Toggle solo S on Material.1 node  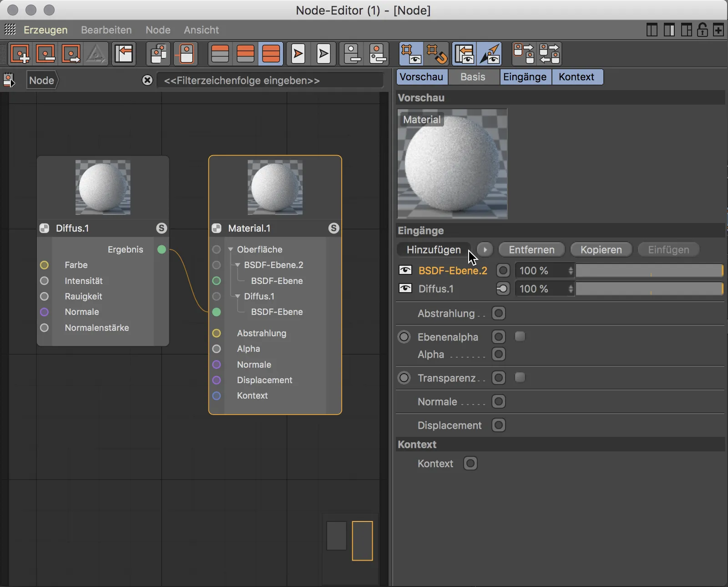click(334, 228)
